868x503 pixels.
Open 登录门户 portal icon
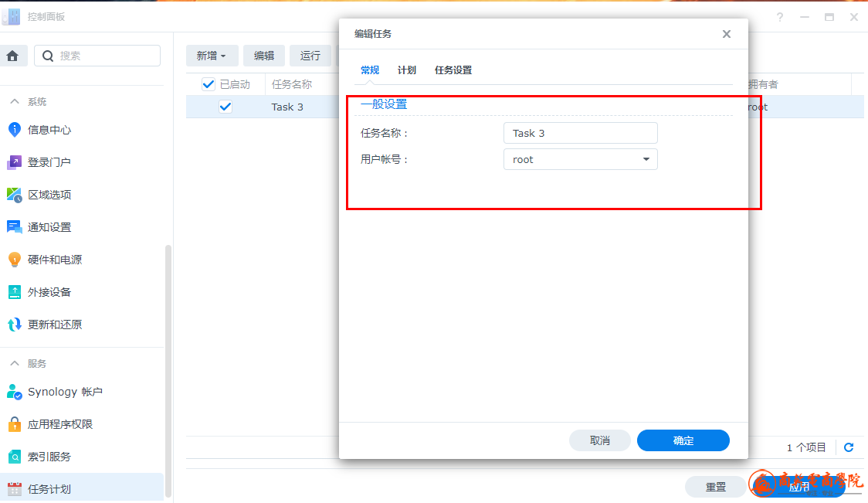(x=14, y=162)
